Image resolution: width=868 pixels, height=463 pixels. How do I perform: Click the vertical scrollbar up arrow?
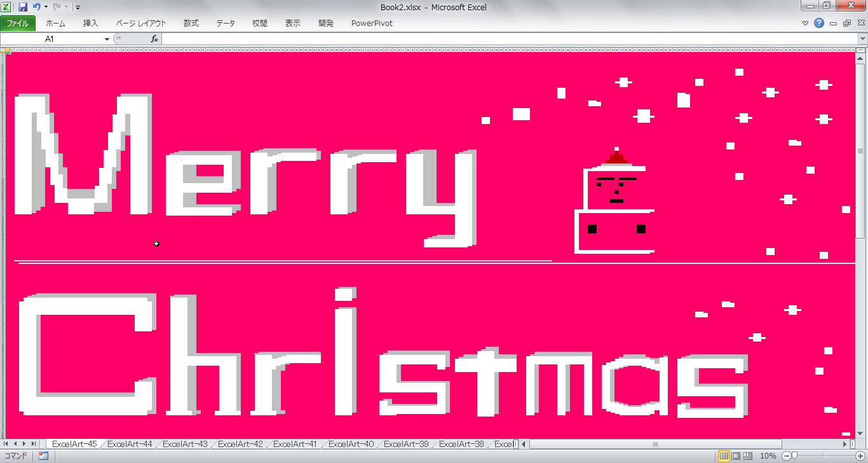(861, 59)
